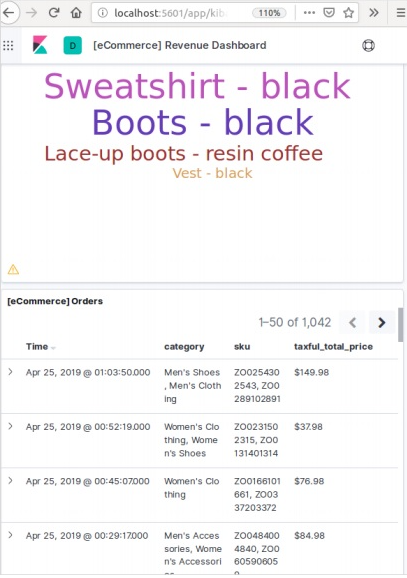Select the 'Boots - black' tag

pyautogui.click(x=203, y=122)
